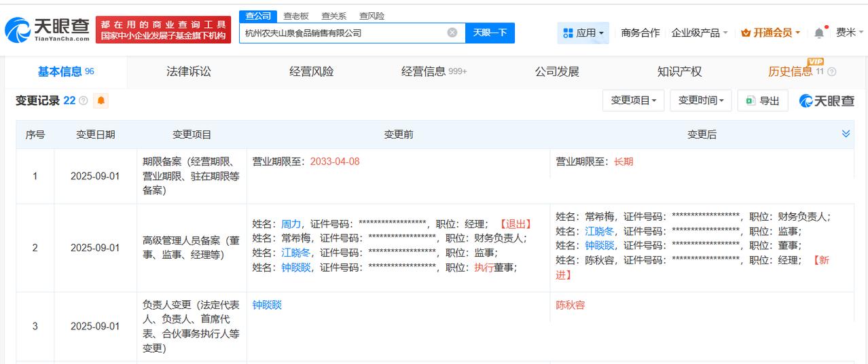Click the 【新进】 tag after 陈秋容
The height and width of the screenshot is (364, 868).
[692, 268]
